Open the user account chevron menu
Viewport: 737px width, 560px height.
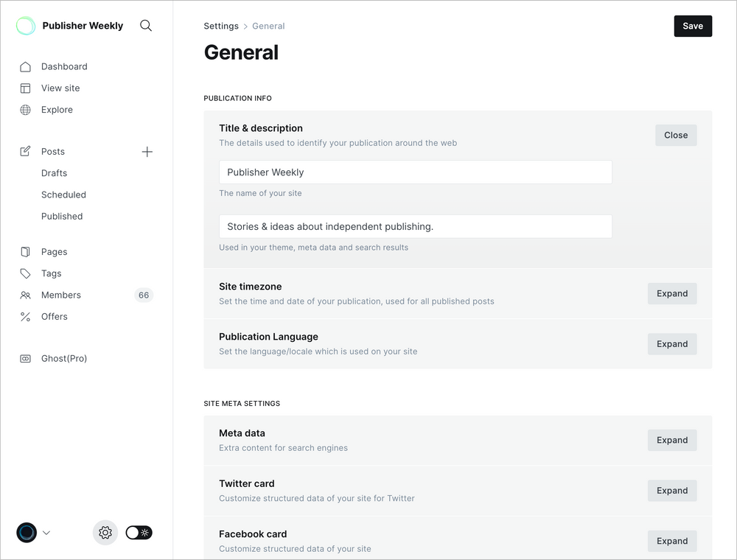(46, 532)
